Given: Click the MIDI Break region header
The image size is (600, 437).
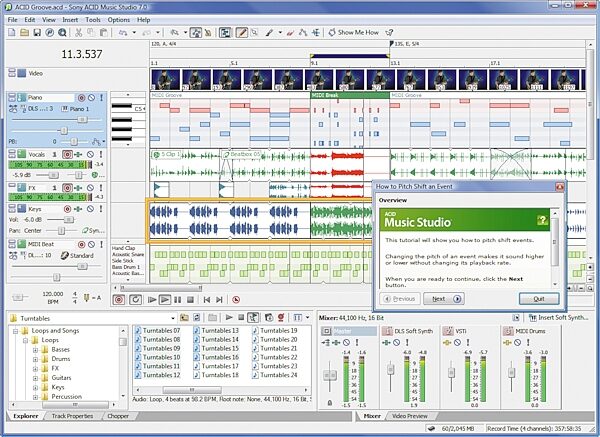Looking at the screenshot, I should click(x=350, y=95).
